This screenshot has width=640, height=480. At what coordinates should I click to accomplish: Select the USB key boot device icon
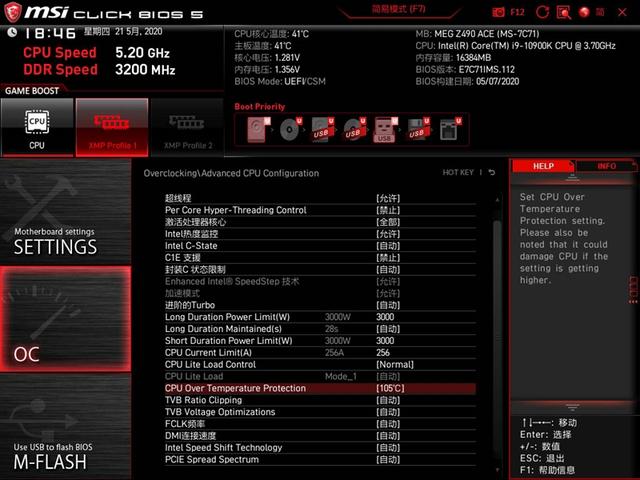click(x=385, y=129)
